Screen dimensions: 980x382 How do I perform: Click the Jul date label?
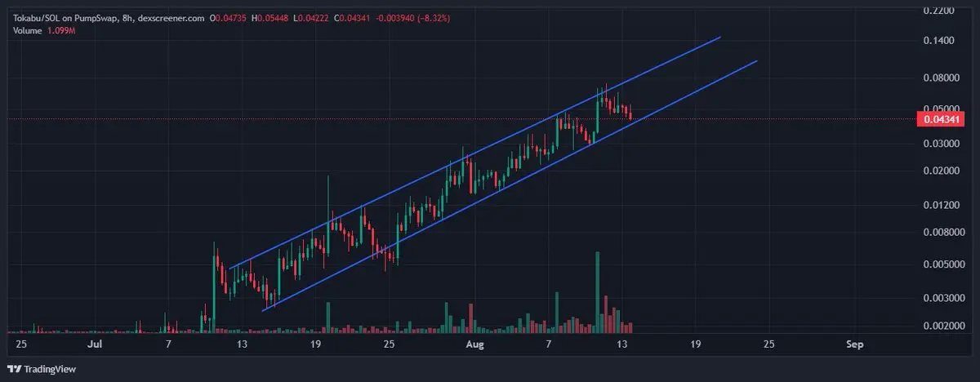(95, 344)
